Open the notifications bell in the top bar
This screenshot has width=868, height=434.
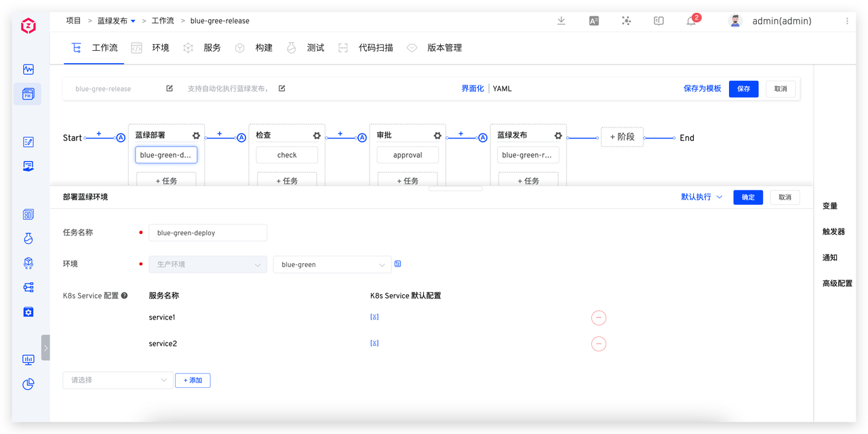[x=691, y=21]
